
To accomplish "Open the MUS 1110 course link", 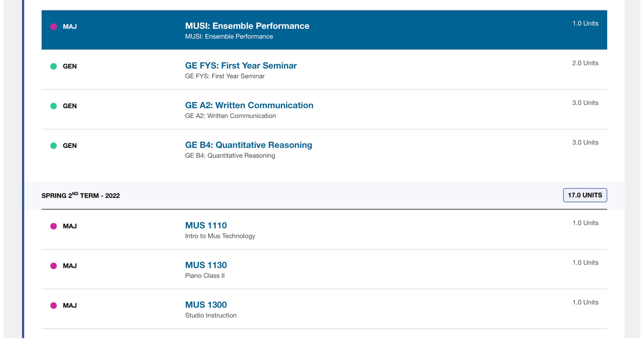I will 206,225.
